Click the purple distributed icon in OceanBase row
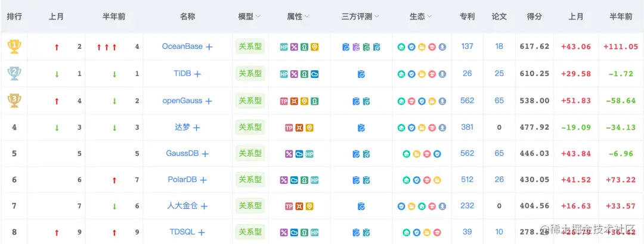This screenshot has height=244, width=644. 294,47
